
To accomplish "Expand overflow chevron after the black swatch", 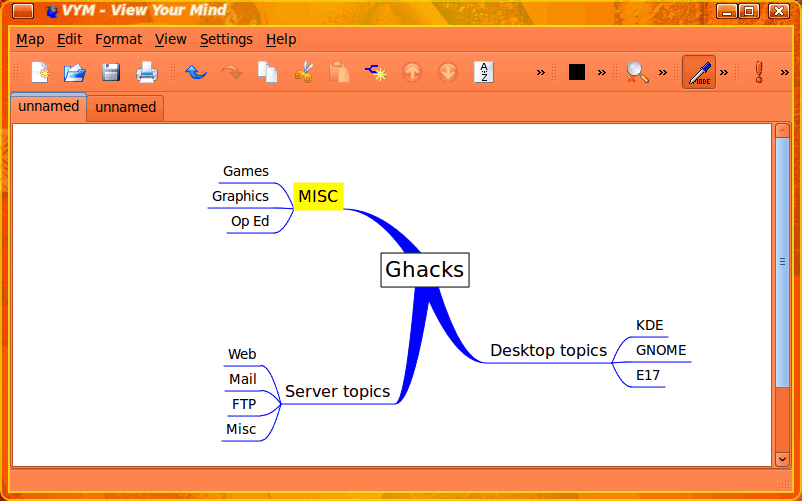I will pyautogui.click(x=602, y=73).
